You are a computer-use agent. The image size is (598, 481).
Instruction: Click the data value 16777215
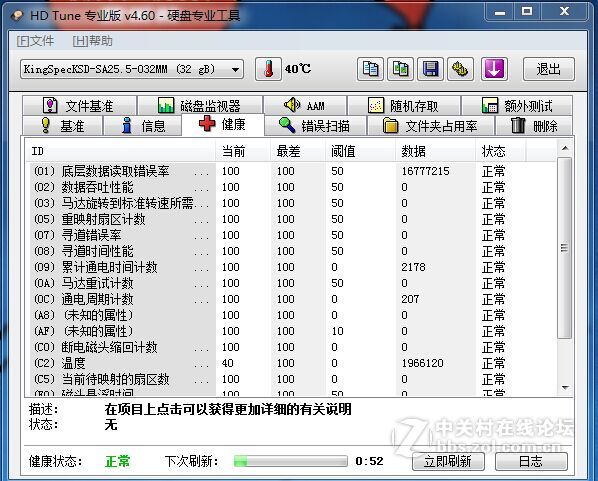coord(425,171)
